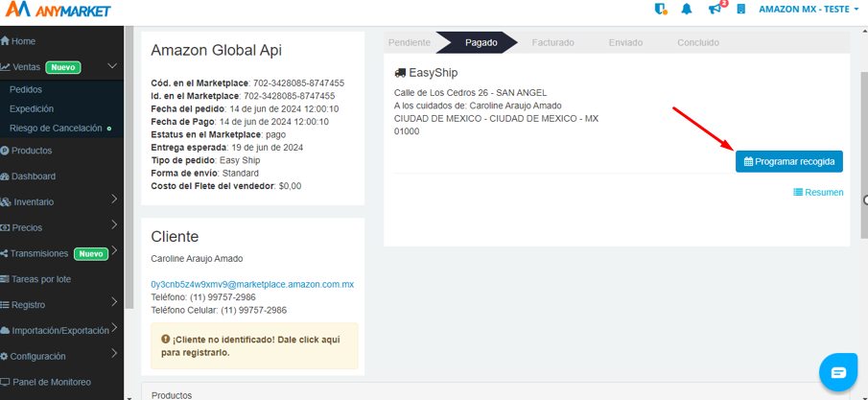The image size is (868, 400).
Task: Open the AMAZON MX - TESTE account dropdown
Action: point(808,10)
